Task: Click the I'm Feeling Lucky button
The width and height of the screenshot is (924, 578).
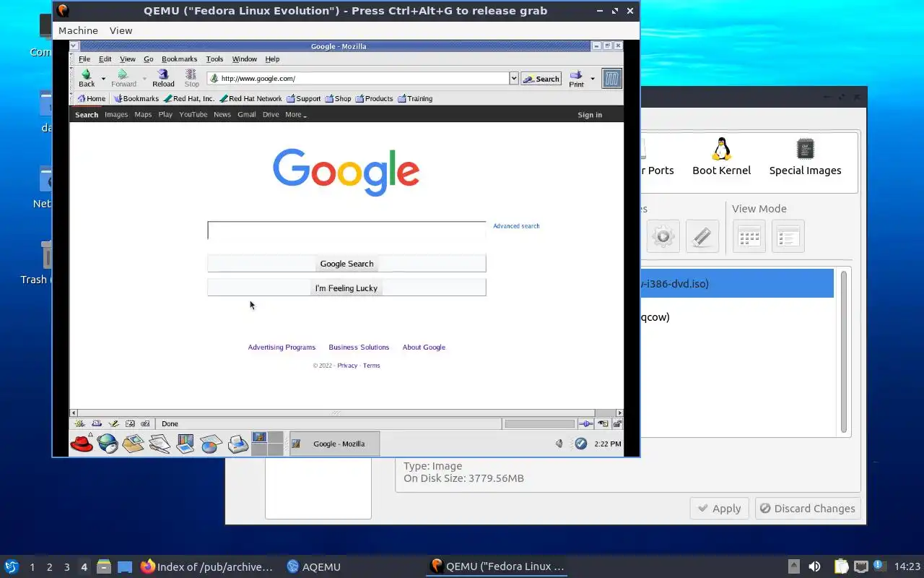Action: tap(346, 288)
